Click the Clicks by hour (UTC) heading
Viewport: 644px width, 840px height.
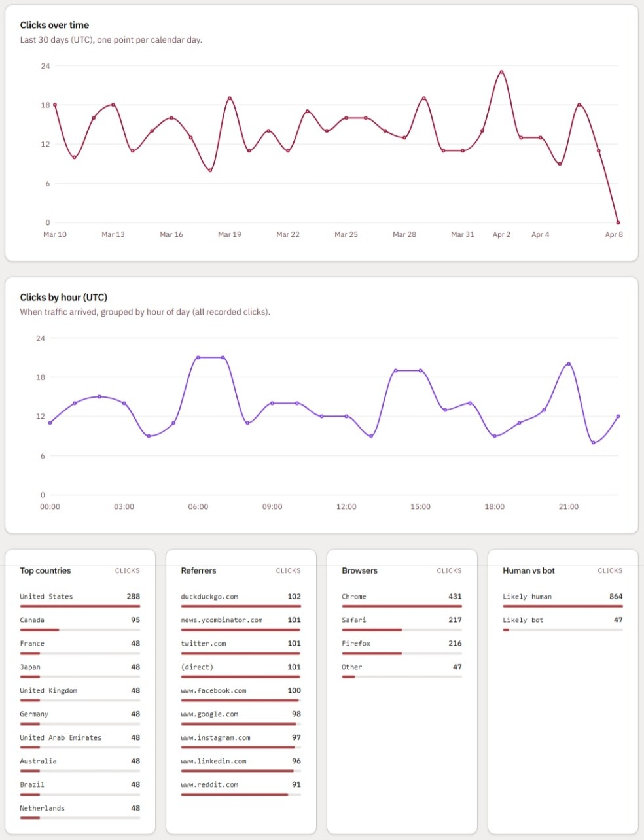click(64, 297)
